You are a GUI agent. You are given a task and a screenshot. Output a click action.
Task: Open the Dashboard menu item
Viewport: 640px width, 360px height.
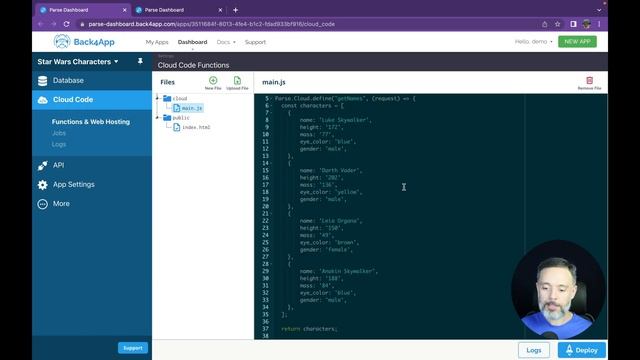(x=192, y=42)
